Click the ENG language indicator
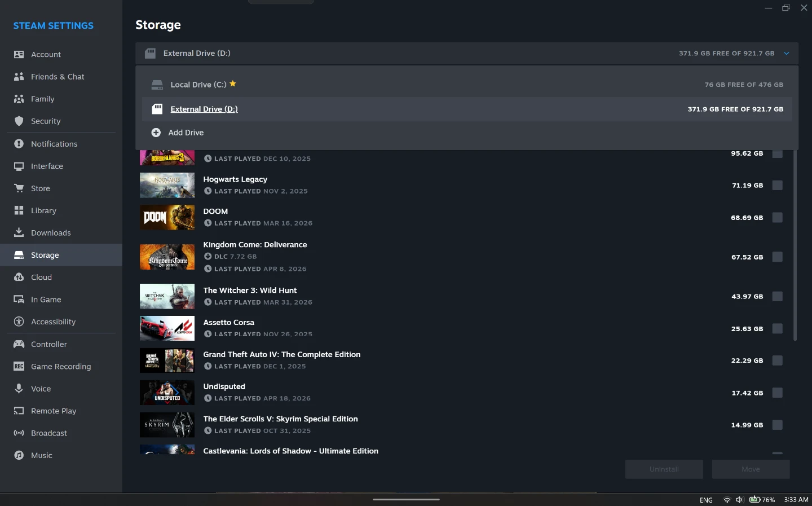Screen dimensions: 812x506 tap(706, 500)
